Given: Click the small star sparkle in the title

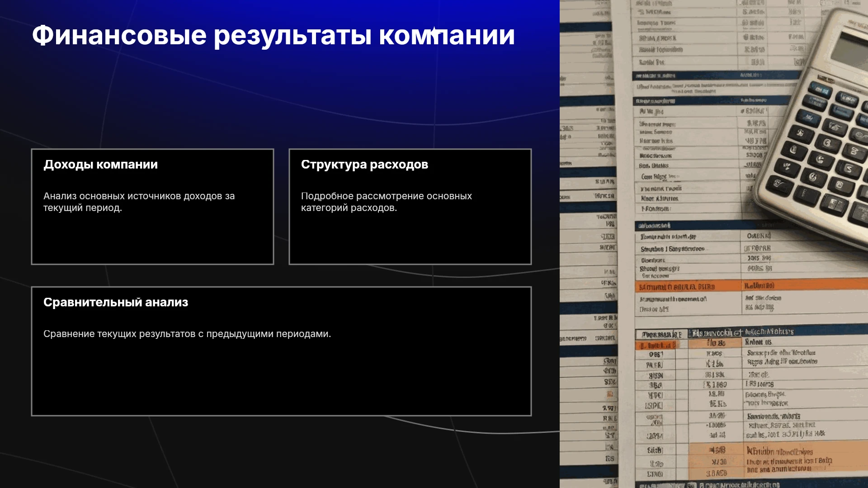Looking at the screenshot, I should click(x=434, y=32).
